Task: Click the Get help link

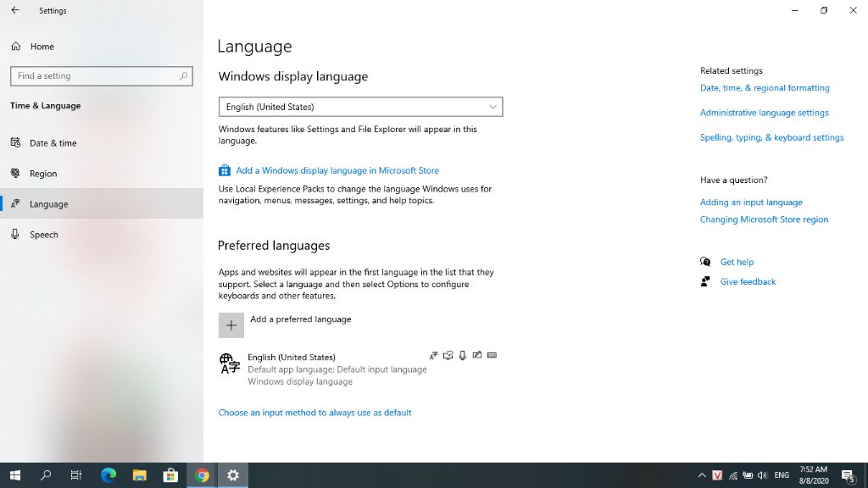Action: (x=737, y=262)
